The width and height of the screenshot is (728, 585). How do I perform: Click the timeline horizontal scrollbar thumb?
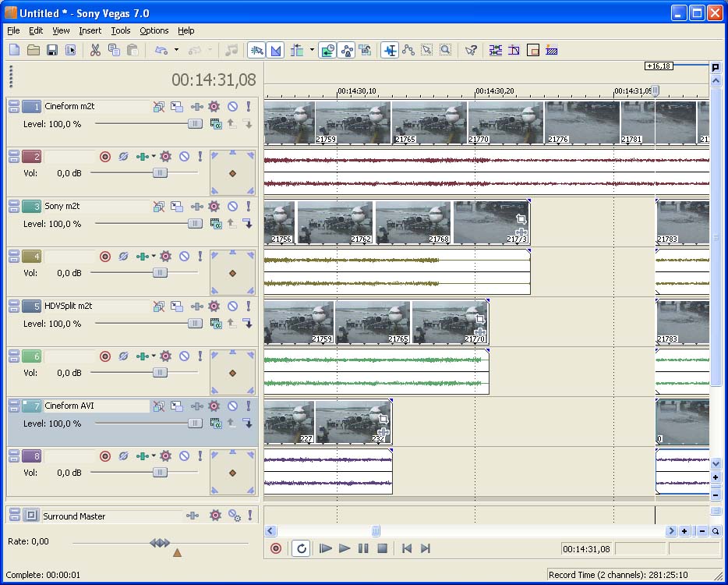pos(376,531)
